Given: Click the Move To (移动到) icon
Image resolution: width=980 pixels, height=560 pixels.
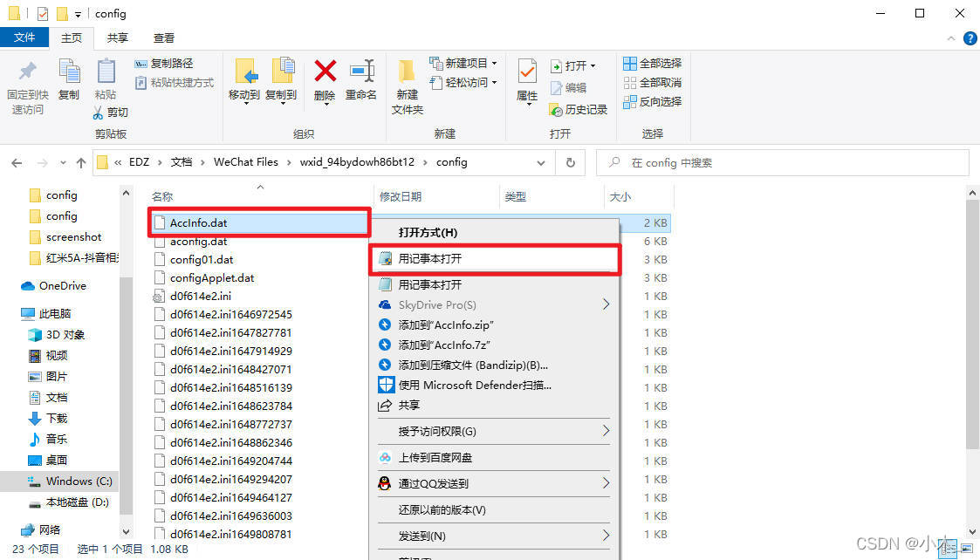Looking at the screenshot, I should (x=244, y=72).
